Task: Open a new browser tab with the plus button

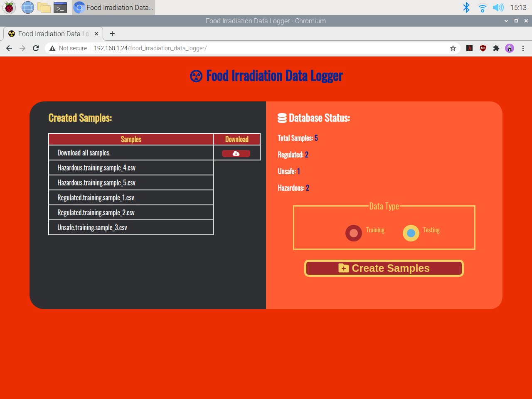Action: pos(112,34)
